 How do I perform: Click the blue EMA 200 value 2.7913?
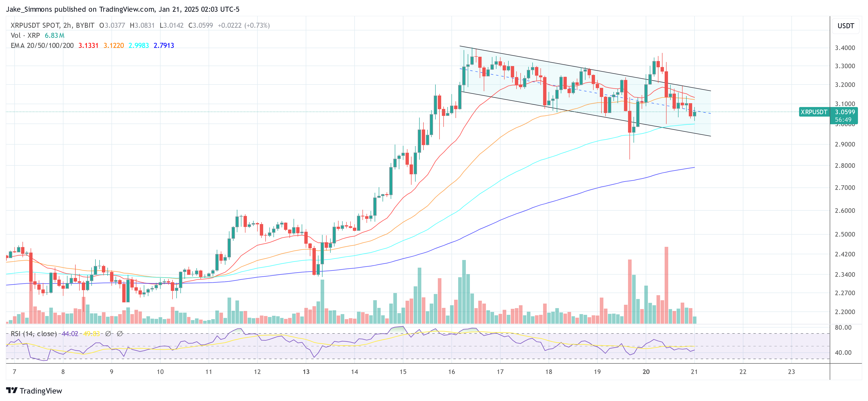[x=164, y=45]
